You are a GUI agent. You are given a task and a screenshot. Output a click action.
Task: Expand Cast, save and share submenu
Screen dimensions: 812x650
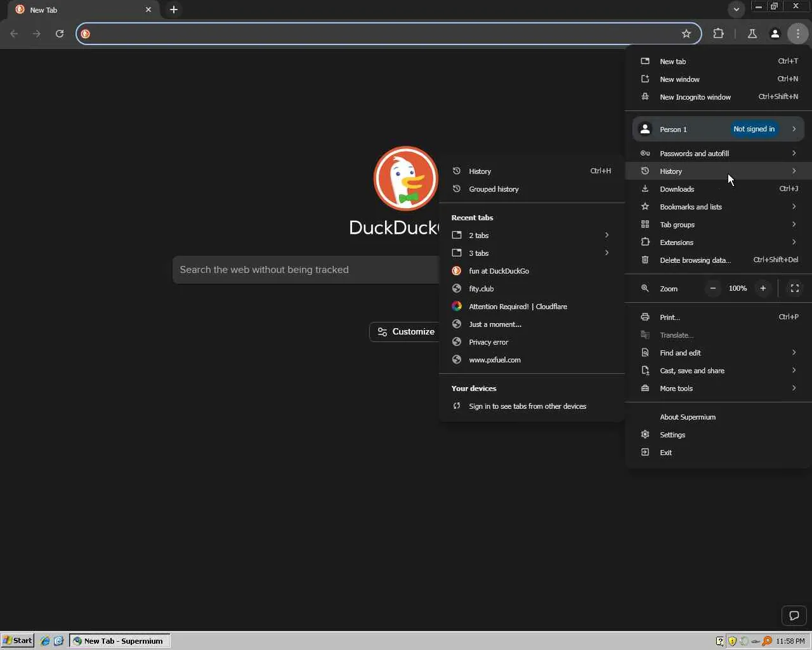click(718, 371)
